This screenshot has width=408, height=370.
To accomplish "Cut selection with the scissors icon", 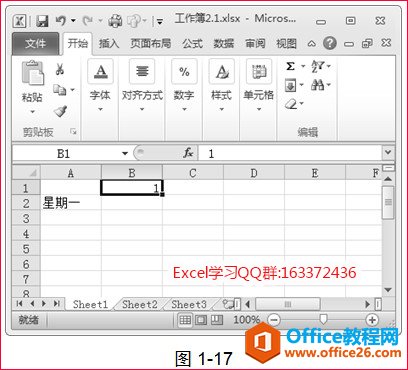I will [60, 69].
